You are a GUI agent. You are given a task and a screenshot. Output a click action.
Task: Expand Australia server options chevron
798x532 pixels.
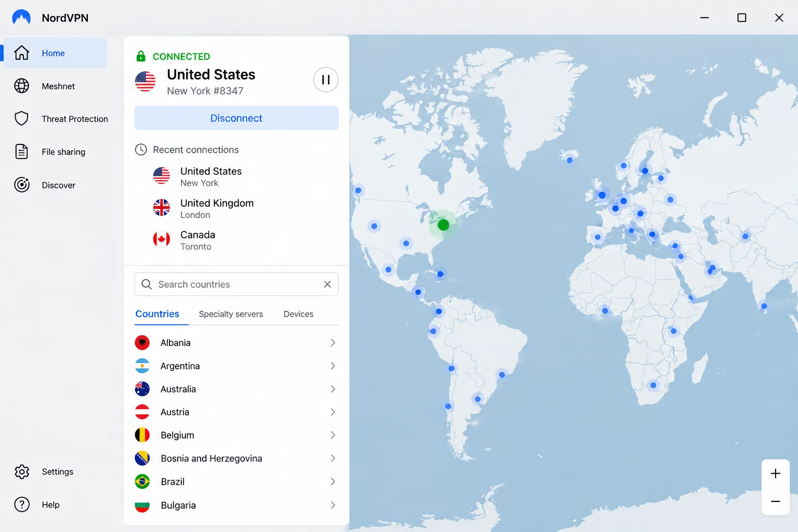333,389
